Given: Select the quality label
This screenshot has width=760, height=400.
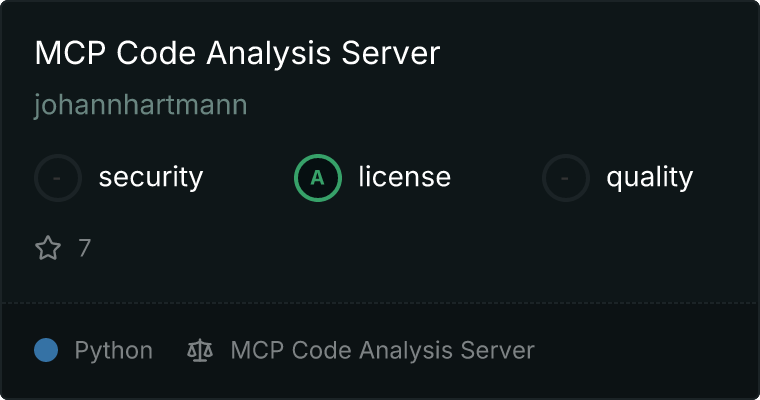Looking at the screenshot, I should pos(649,178).
